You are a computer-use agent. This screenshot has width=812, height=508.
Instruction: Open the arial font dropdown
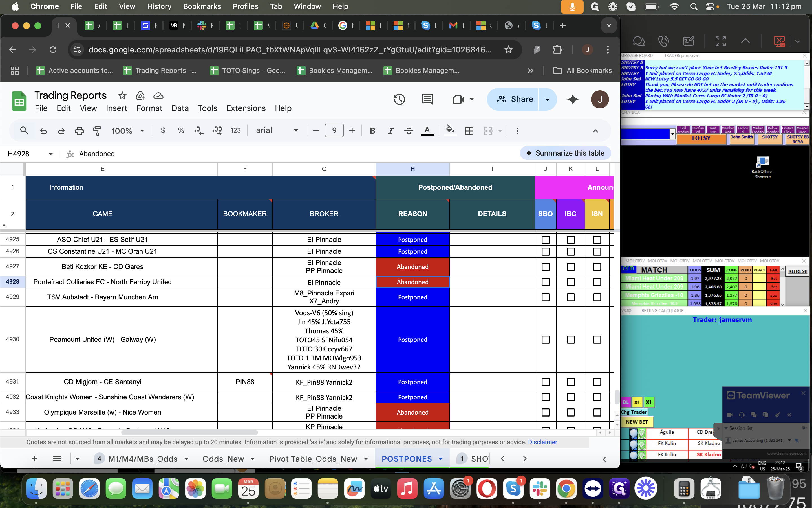click(x=277, y=130)
